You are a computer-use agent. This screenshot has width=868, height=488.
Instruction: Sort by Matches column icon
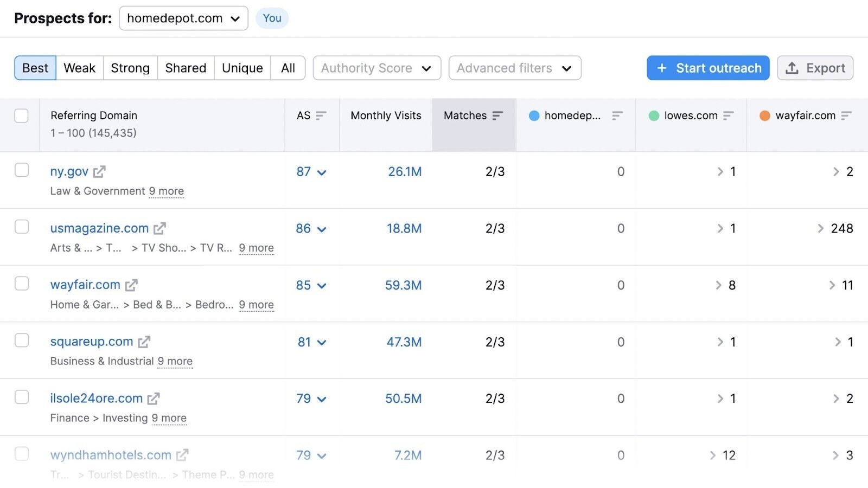pos(497,115)
